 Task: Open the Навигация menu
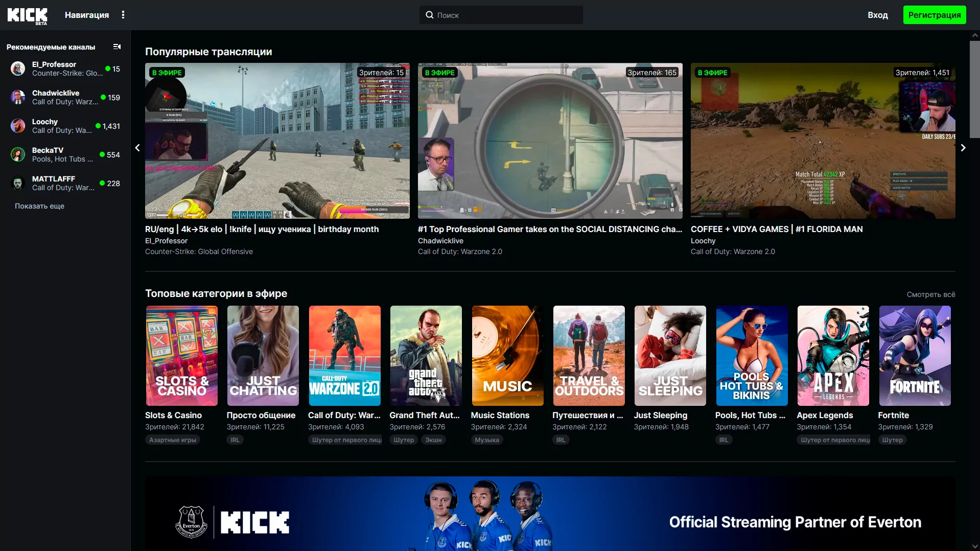[87, 15]
